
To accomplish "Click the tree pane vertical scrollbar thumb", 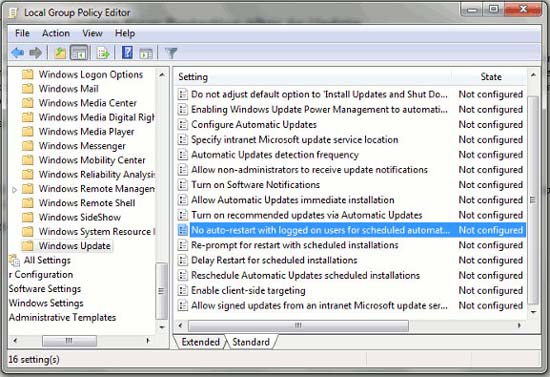I will pyautogui.click(x=162, y=291).
